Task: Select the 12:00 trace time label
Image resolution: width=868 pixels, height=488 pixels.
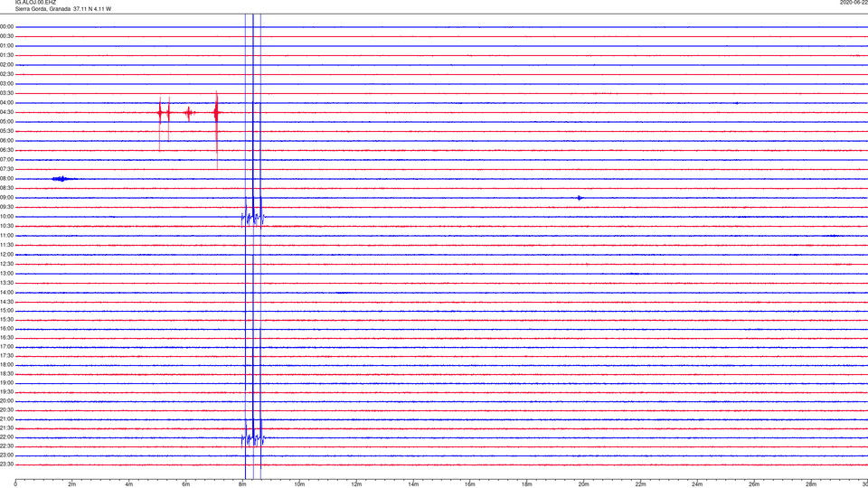Action: tap(7, 255)
